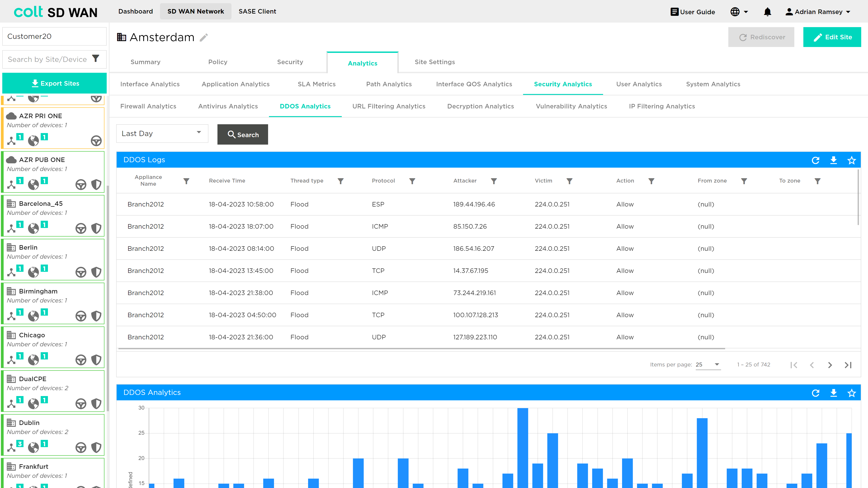Filter the Protocol column
868x488 pixels.
[412, 181]
